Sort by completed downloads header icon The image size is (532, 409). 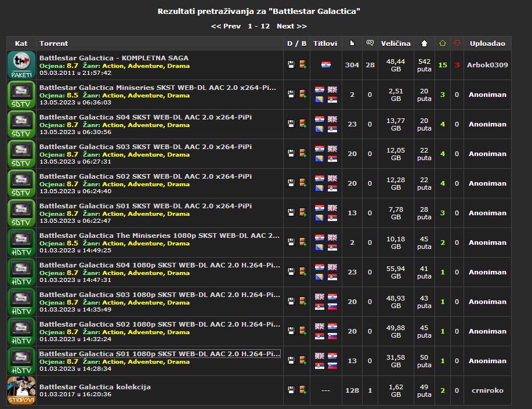[425, 43]
